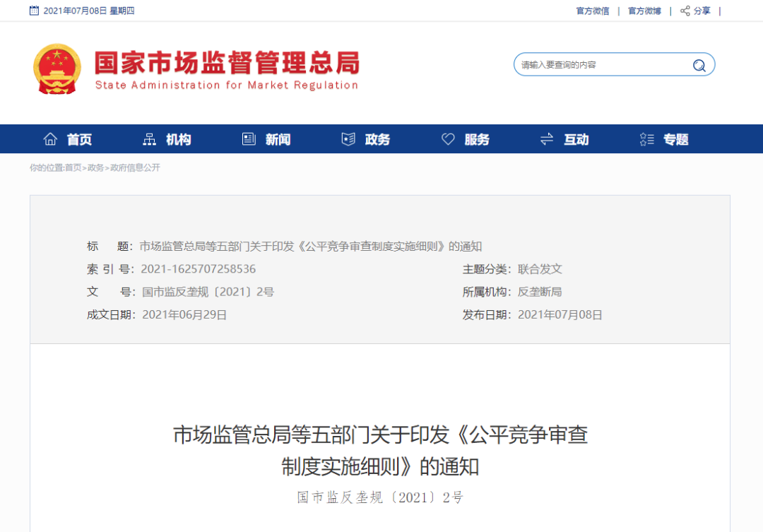This screenshot has width=763, height=532.
Task: Click the national emblem logo
Action: pos(57,69)
